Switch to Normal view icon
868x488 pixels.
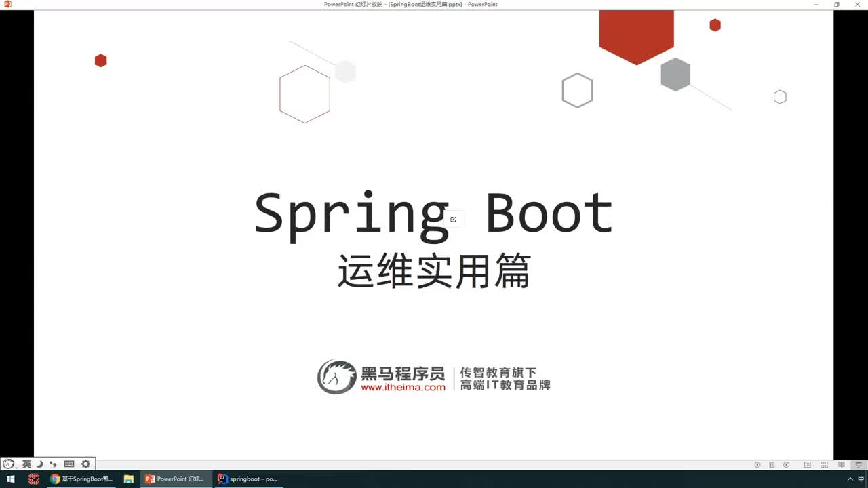pos(807,465)
